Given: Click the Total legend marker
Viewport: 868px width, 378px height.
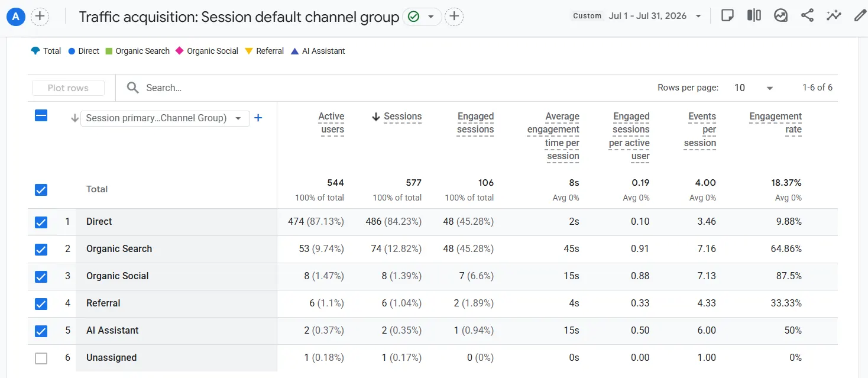Looking at the screenshot, I should (x=35, y=51).
